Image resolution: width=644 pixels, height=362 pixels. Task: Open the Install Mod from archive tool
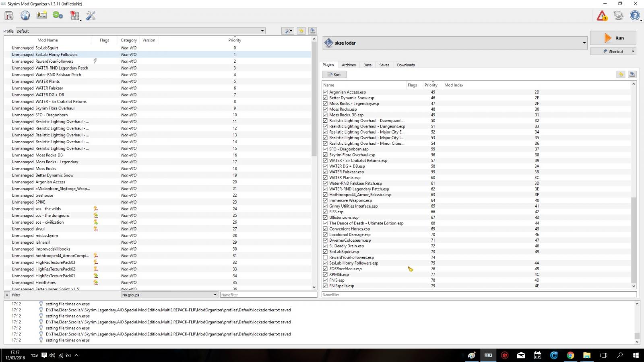(9, 16)
